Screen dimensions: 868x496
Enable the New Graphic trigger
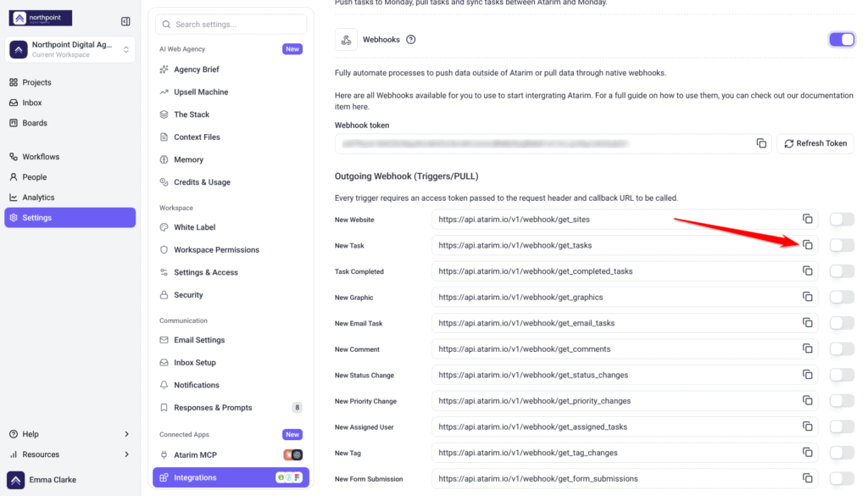[x=842, y=298]
